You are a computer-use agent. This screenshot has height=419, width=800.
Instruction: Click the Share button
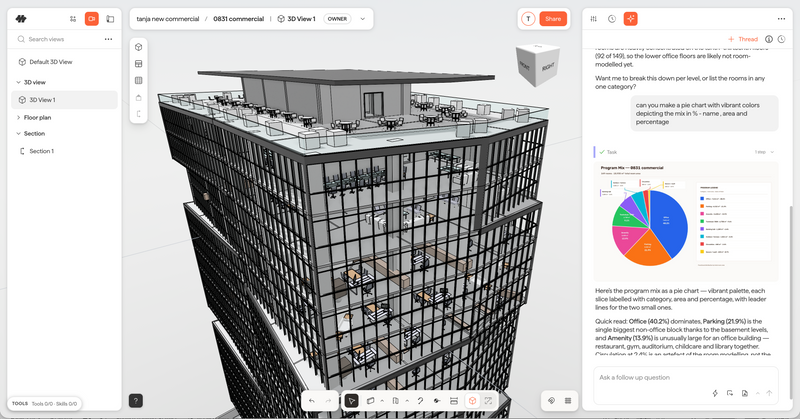(553, 19)
